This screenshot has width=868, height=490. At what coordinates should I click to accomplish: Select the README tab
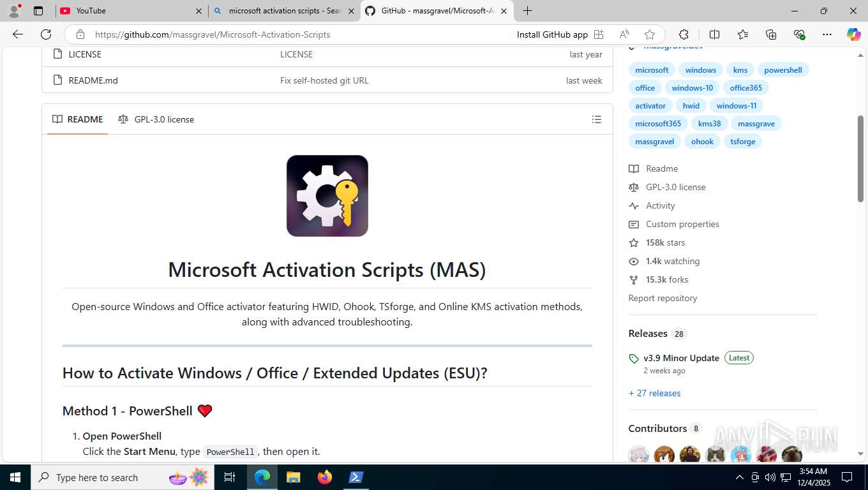click(78, 119)
